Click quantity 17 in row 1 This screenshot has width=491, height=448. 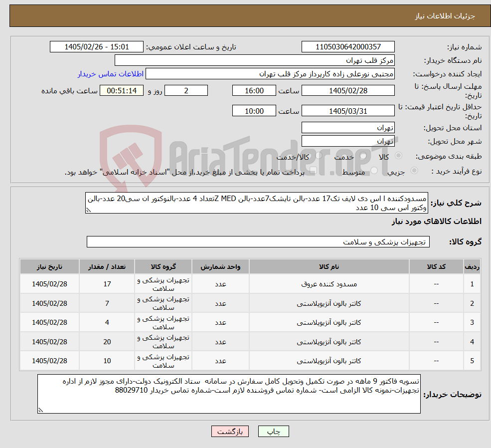coord(107,284)
